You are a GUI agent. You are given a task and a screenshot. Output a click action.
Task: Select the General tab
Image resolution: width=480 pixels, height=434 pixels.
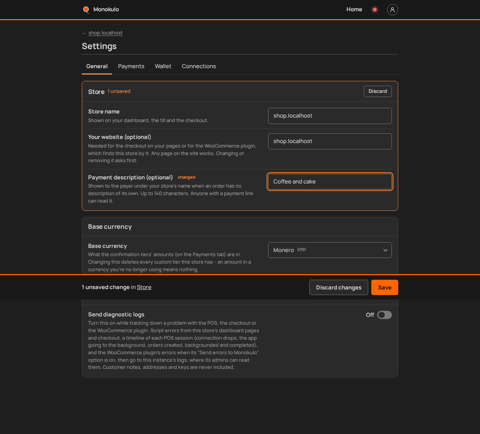point(97,66)
